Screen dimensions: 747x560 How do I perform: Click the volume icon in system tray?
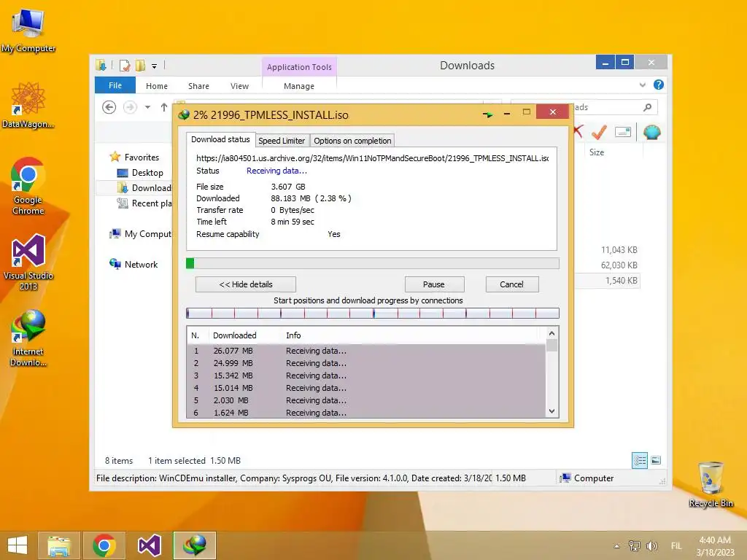651,545
